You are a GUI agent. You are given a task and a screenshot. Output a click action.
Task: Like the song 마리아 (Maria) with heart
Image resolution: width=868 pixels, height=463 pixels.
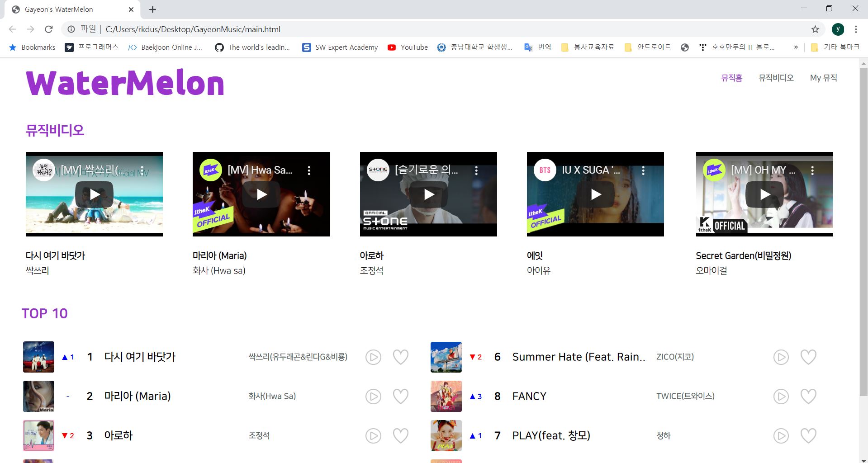[x=400, y=397]
